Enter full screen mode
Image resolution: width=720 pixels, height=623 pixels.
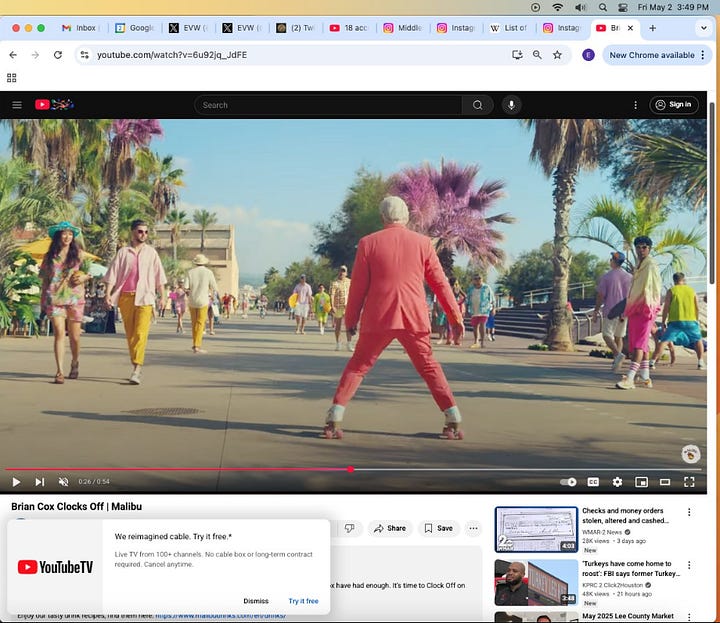click(x=689, y=482)
